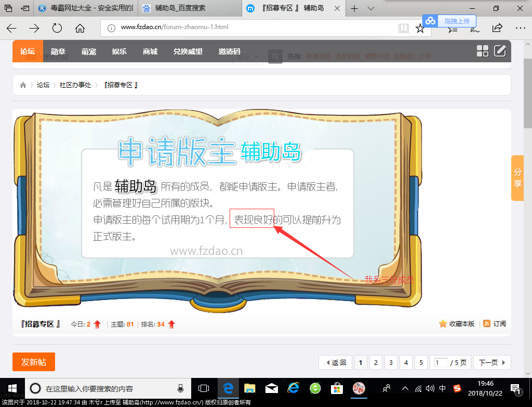Click the 发新帖 new post button
Image resolution: width=532 pixels, height=407 pixels.
(34, 362)
